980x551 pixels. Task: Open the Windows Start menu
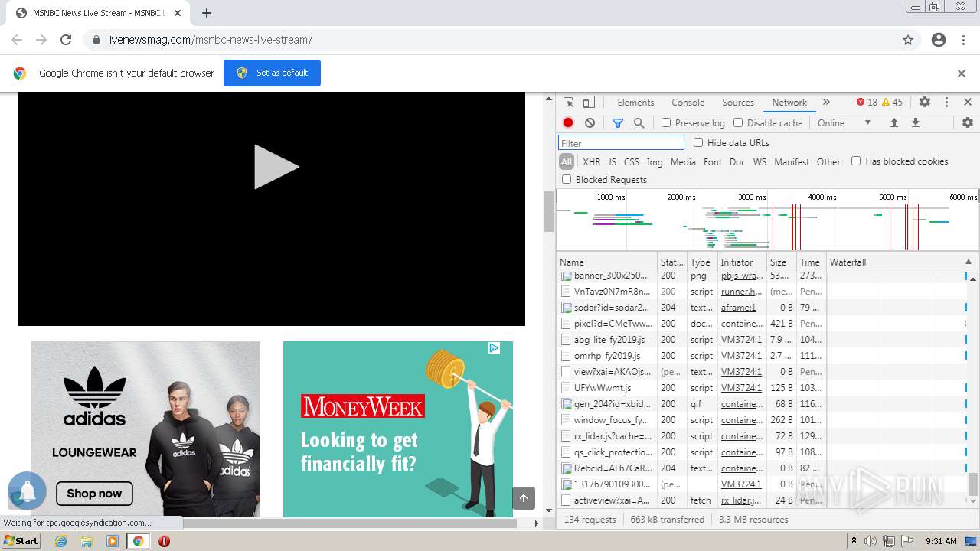21,540
